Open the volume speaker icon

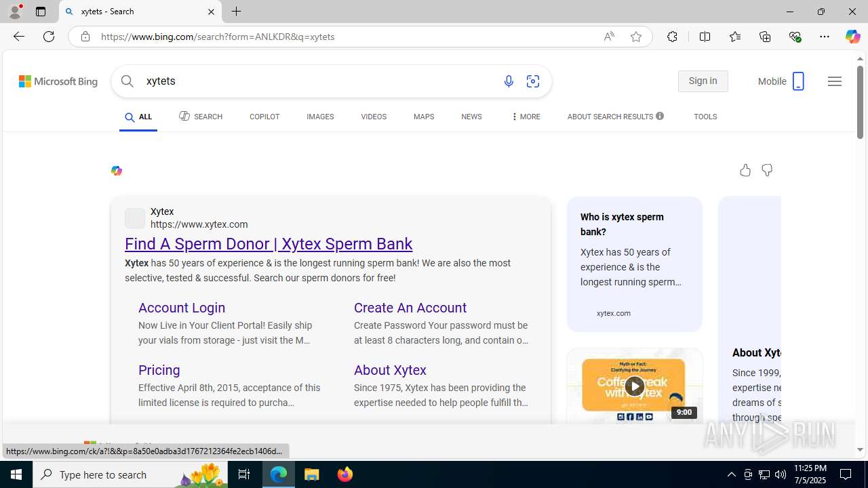781,474
